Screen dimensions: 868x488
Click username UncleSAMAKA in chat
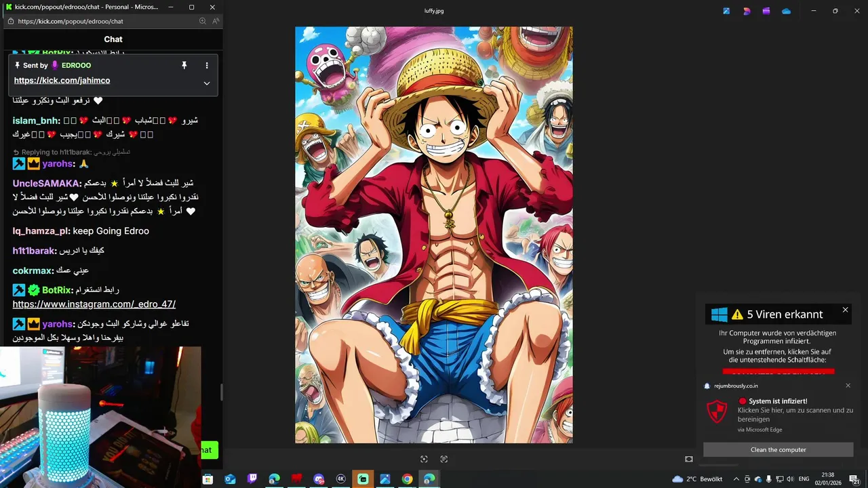(x=45, y=184)
